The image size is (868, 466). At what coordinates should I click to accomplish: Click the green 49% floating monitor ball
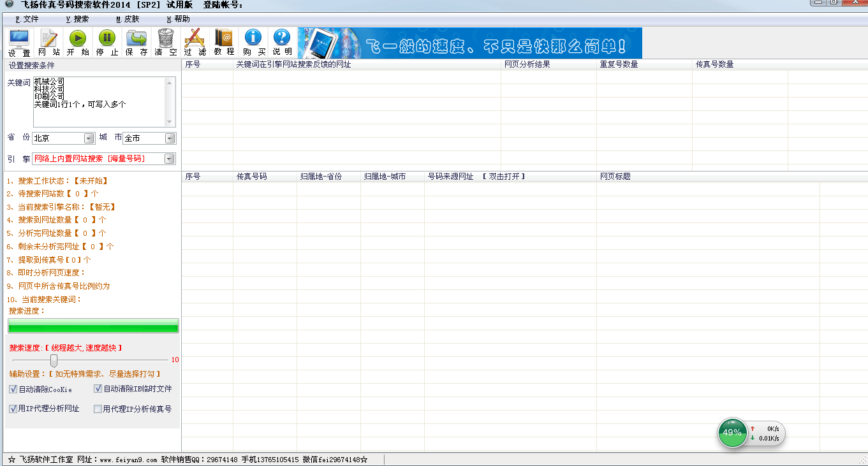coord(732,432)
